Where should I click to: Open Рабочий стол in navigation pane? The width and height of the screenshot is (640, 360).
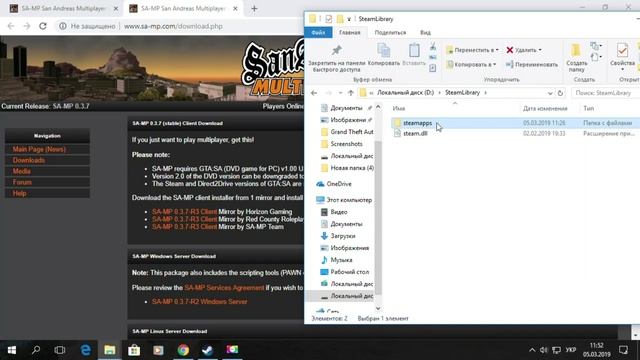click(x=345, y=272)
